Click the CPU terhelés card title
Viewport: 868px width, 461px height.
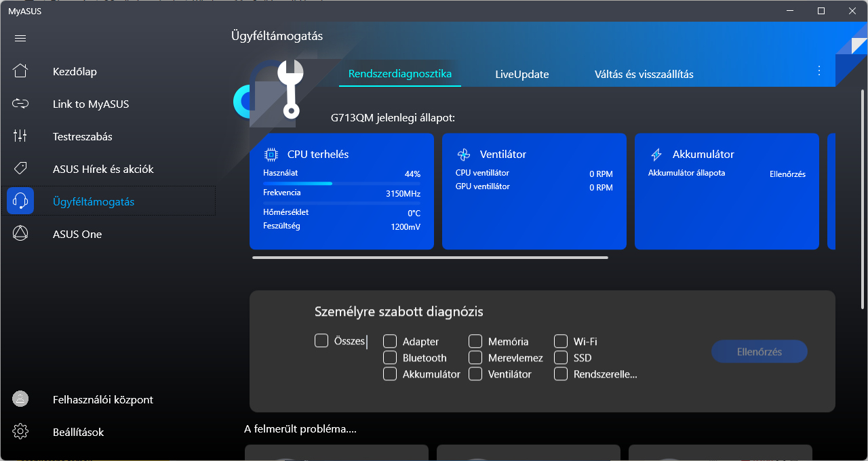coord(318,155)
